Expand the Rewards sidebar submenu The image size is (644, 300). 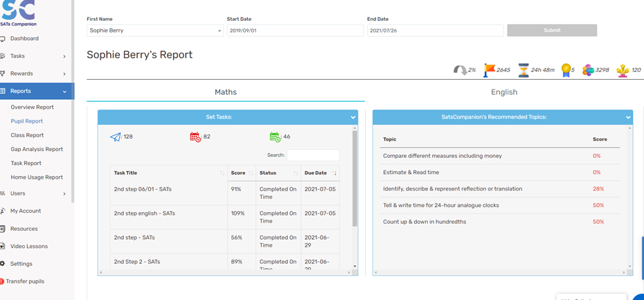[64, 74]
